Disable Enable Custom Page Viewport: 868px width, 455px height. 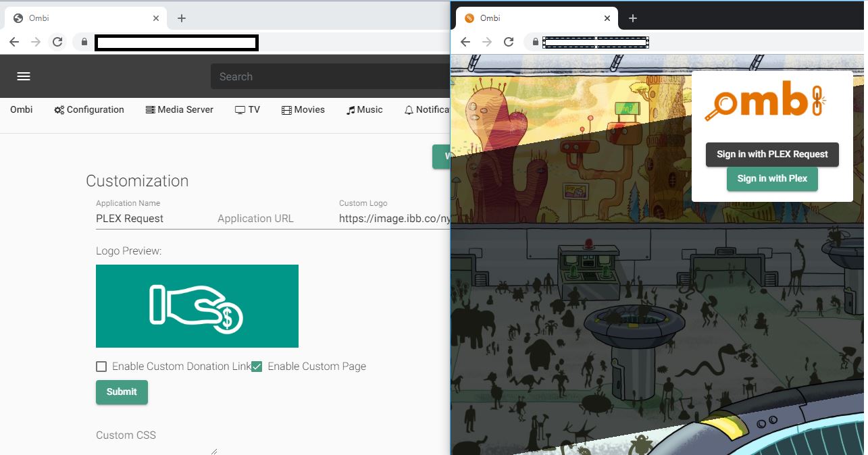[255, 366]
